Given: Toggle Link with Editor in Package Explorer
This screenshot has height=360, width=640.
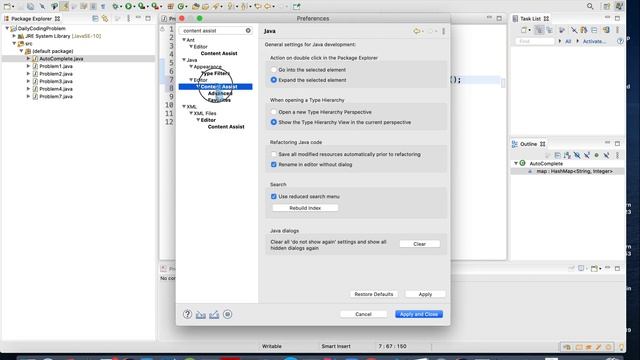Looking at the screenshot, I should tap(105, 18).
